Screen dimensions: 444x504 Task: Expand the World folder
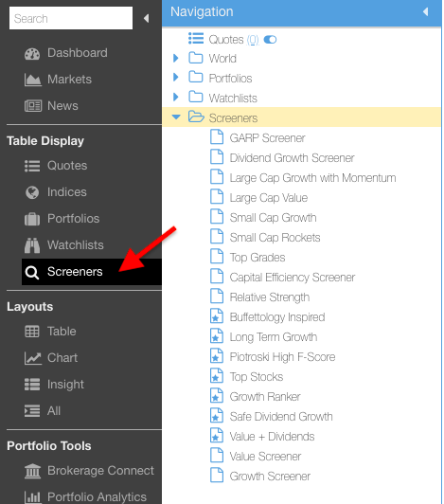click(x=176, y=58)
